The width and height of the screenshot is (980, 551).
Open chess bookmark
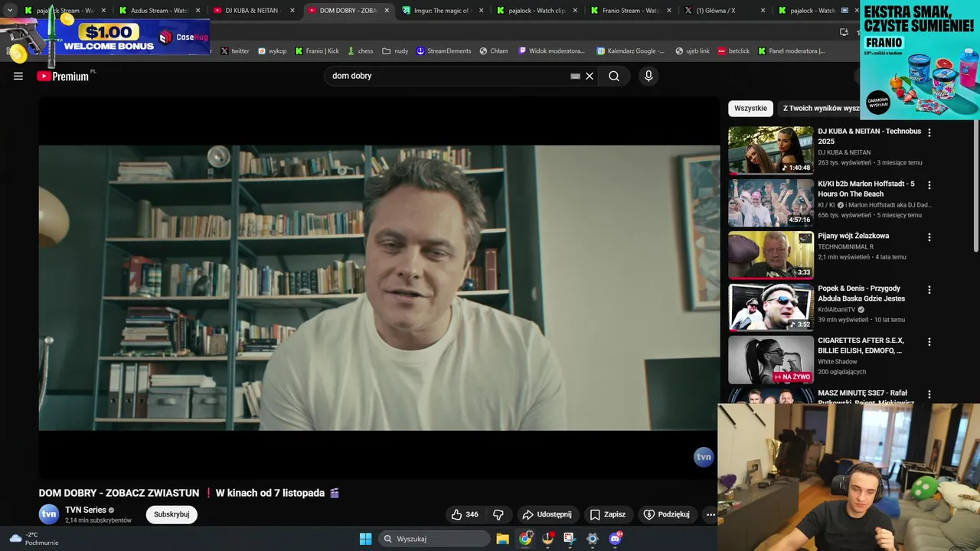[360, 51]
